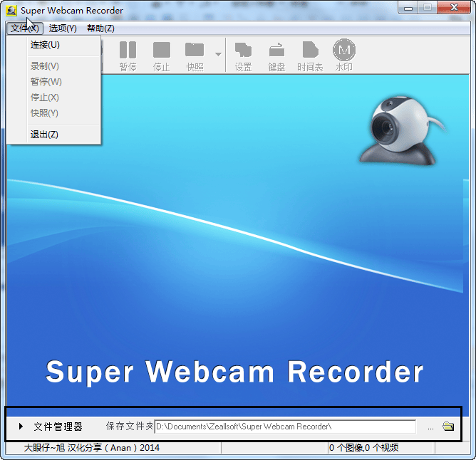Open the 键盘 keyboard hotkeys icon
Screen dimensions: 476x460
click(x=276, y=56)
